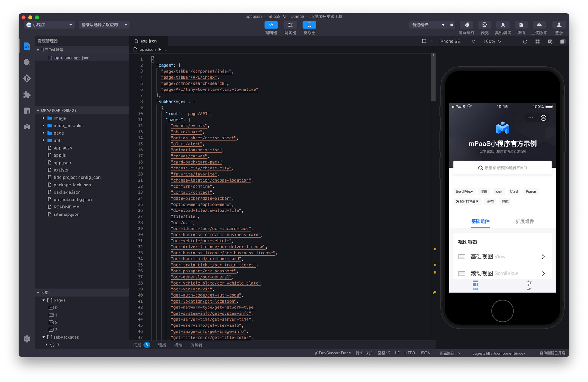
Task: Open the preview (预览) QR icon
Action: [x=485, y=25]
